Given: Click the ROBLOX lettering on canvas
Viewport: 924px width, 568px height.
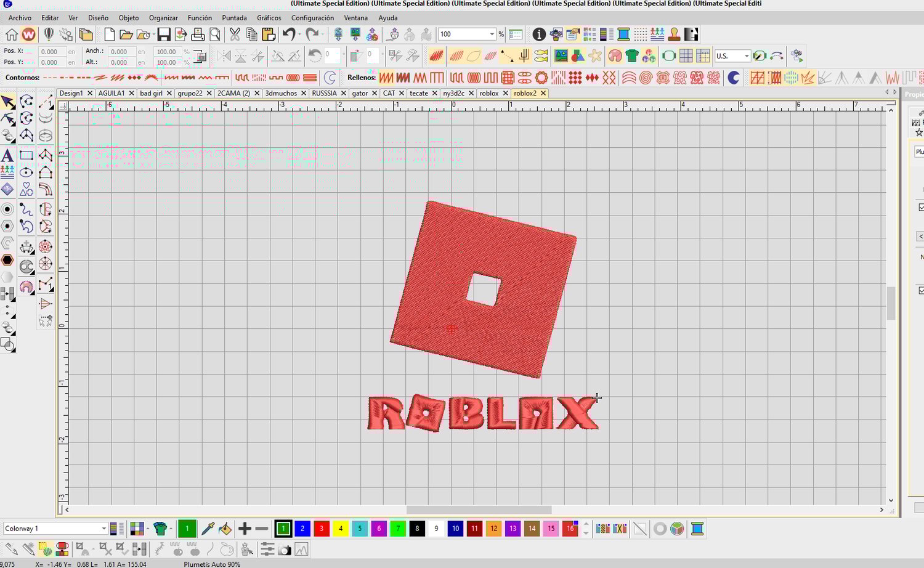Looking at the screenshot, I should tap(483, 413).
